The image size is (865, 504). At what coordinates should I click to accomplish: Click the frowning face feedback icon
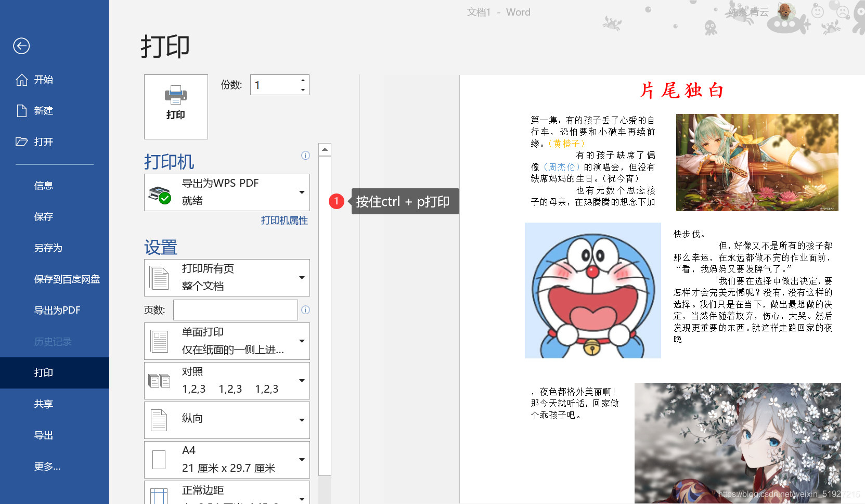click(x=843, y=11)
